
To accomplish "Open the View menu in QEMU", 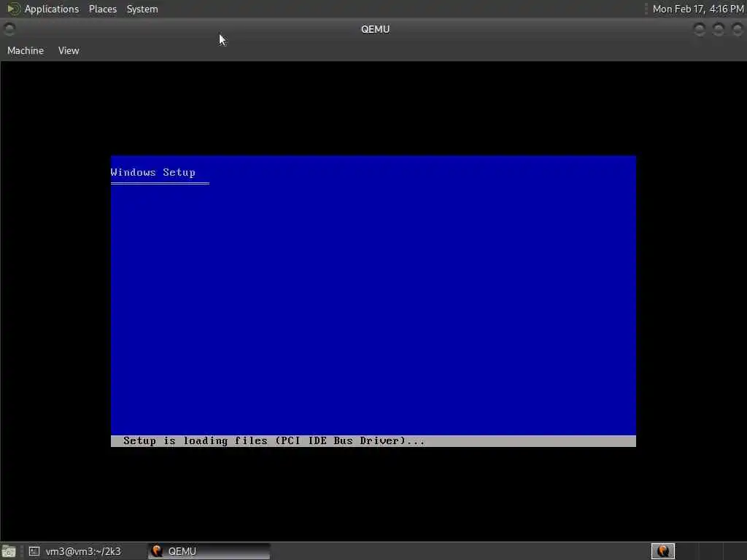I will click(69, 50).
